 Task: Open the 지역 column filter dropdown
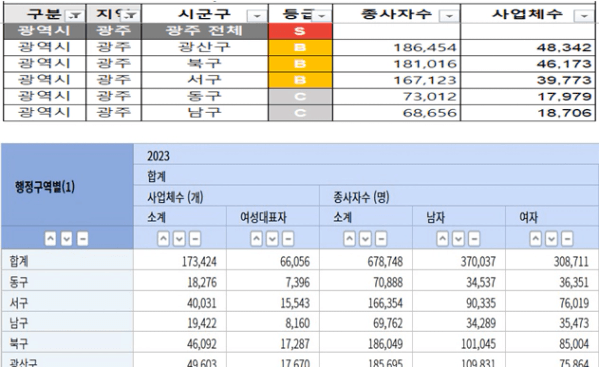tap(130, 15)
